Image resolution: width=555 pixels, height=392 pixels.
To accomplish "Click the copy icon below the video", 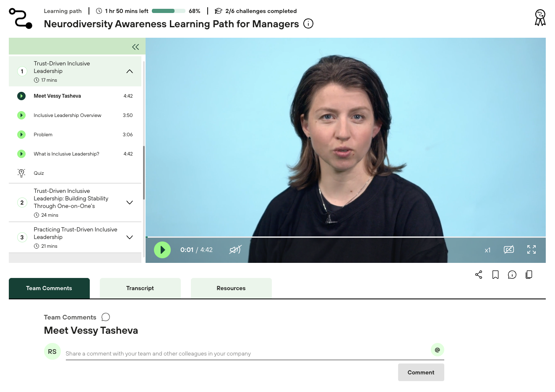I will [x=529, y=275].
